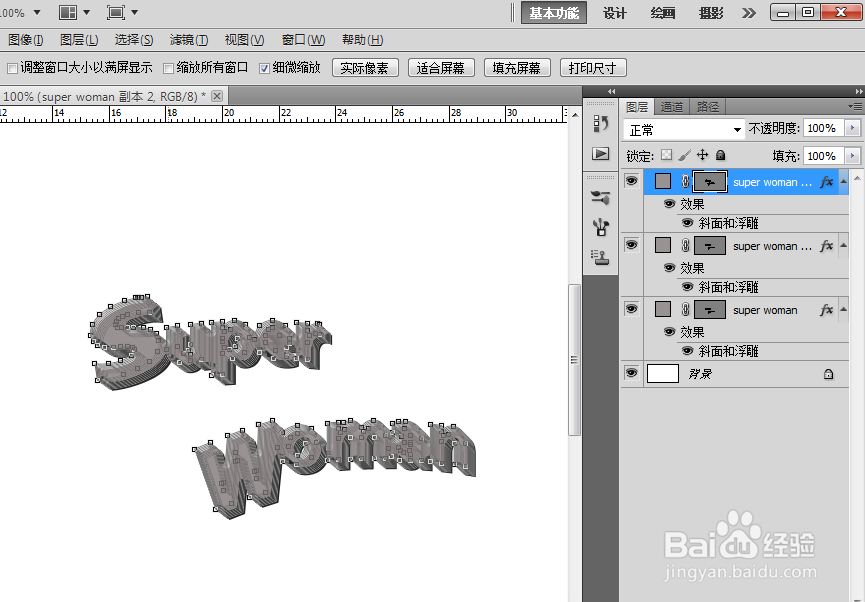Click the 打印尺寸 button
The width and height of the screenshot is (865, 602).
pyautogui.click(x=593, y=68)
